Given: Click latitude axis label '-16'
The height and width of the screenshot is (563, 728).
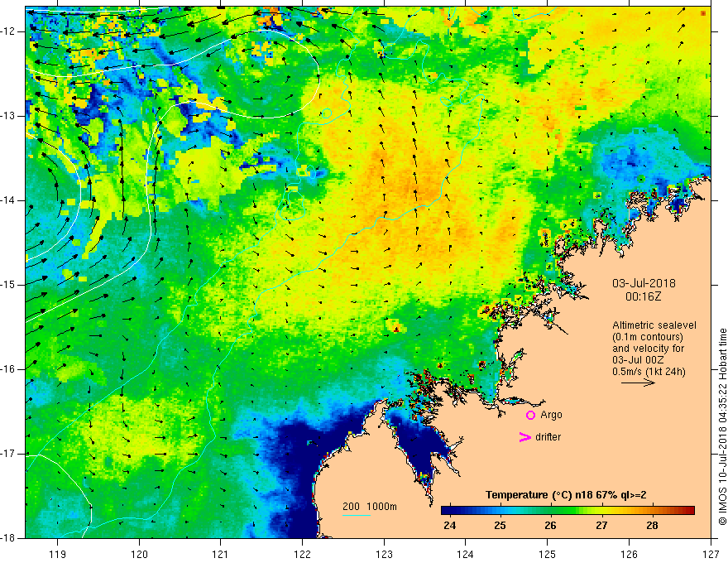Looking at the screenshot, I should click(x=9, y=369).
